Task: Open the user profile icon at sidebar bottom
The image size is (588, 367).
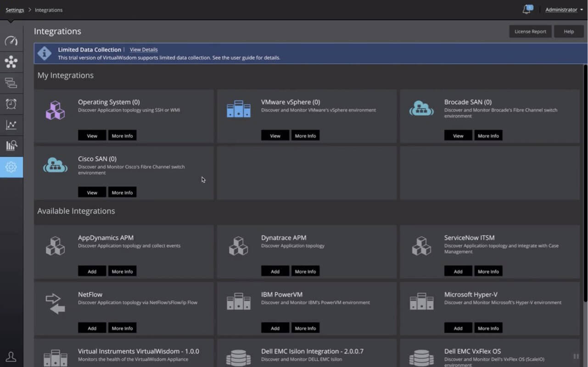Action: 11,356
